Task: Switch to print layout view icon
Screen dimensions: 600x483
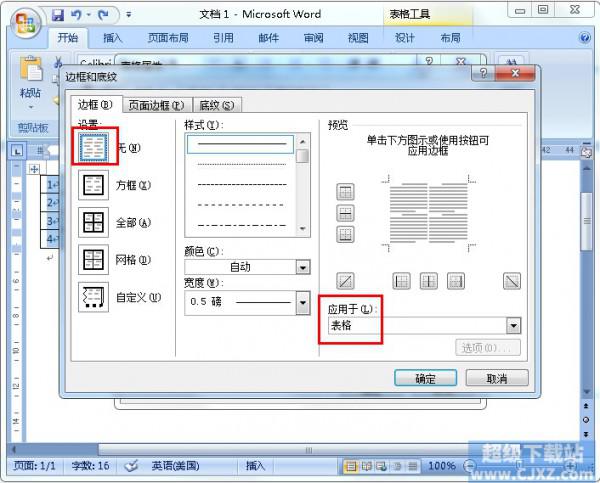Action: [x=351, y=466]
